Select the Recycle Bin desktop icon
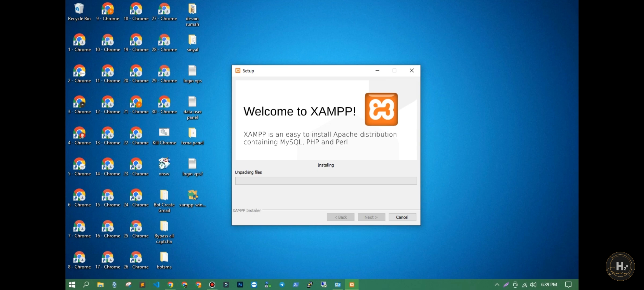Image resolution: width=644 pixels, height=290 pixels. (x=79, y=12)
